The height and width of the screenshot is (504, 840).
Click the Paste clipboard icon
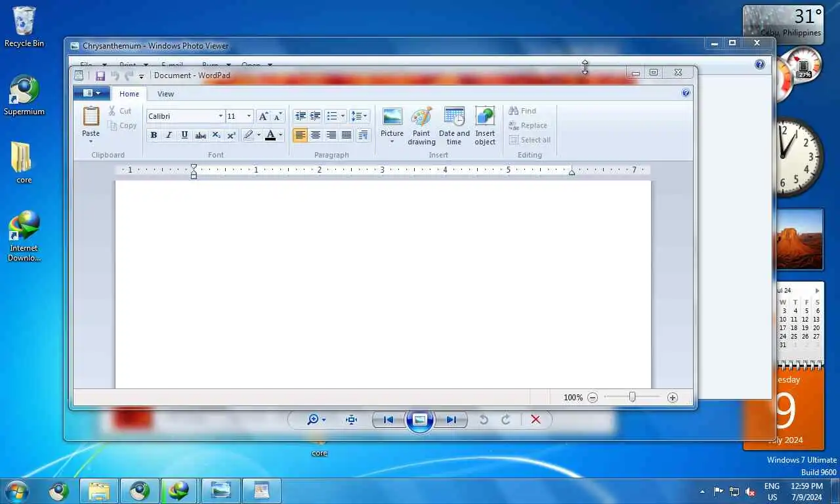tap(91, 116)
